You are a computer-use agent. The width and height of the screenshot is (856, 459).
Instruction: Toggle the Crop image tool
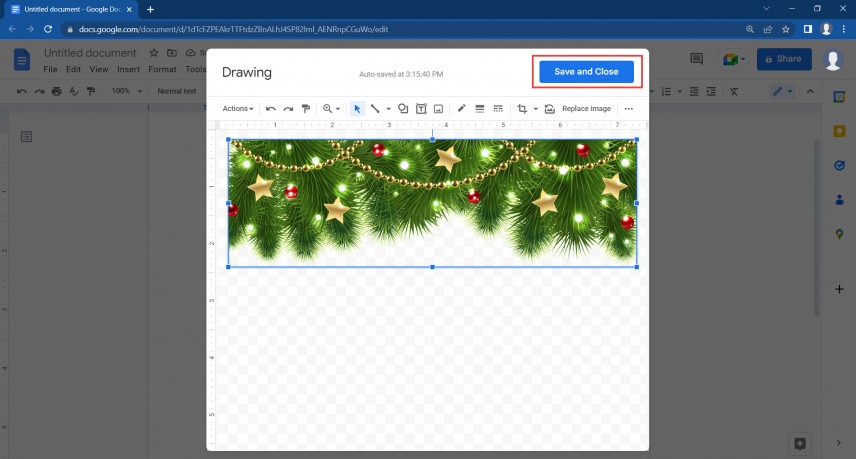click(521, 108)
